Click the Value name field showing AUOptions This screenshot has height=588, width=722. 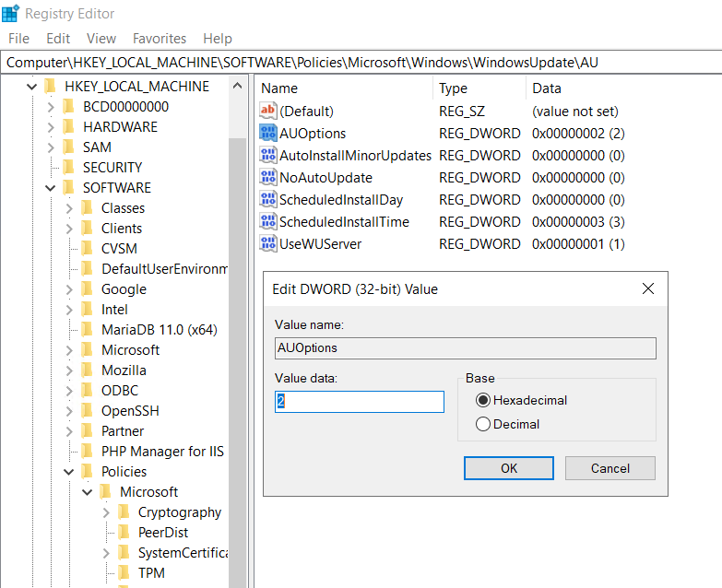pos(465,347)
